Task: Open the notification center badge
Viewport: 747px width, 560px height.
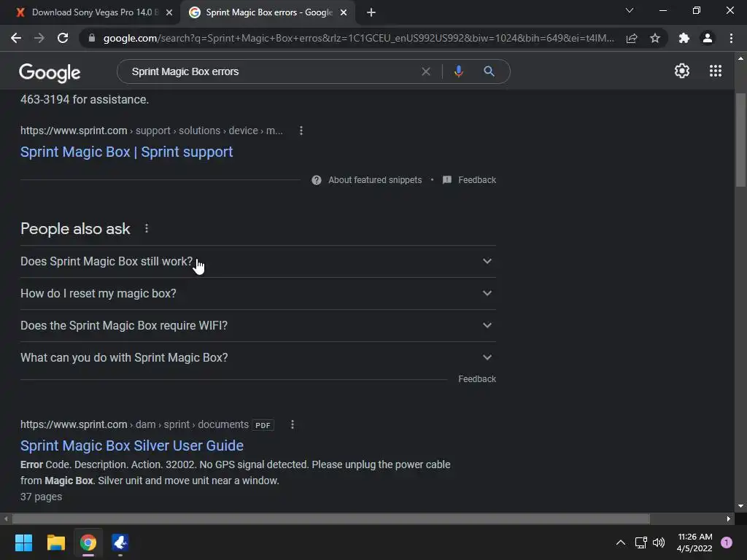Action: coord(727,542)
